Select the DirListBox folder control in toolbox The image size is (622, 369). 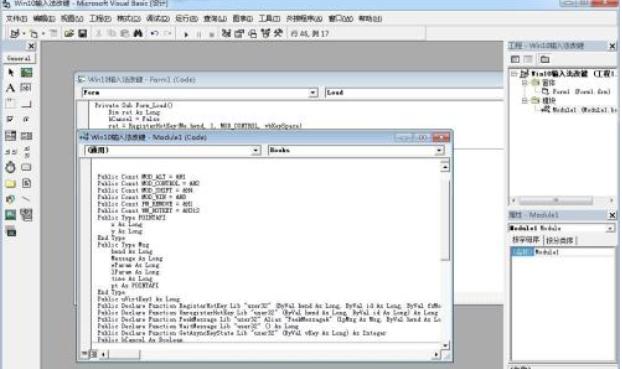[x=11, y=183]
